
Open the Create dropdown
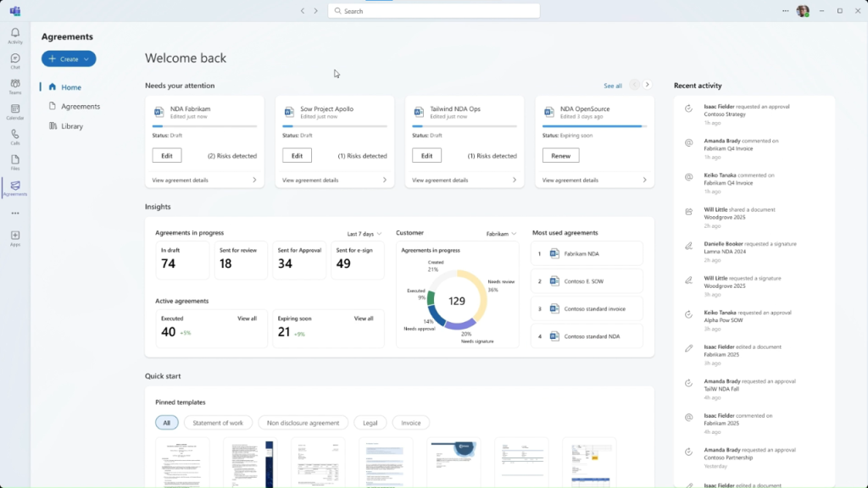click(68, 58)
